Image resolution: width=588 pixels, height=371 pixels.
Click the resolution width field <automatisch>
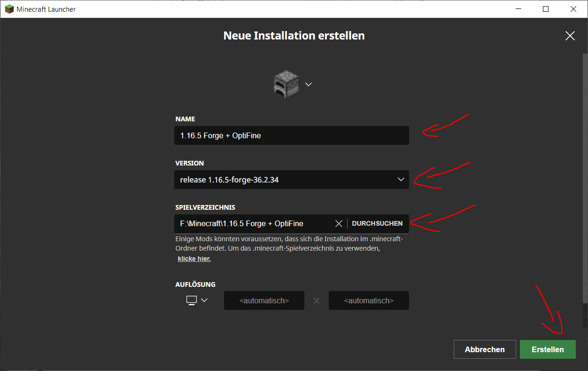(x=264, y=300)
